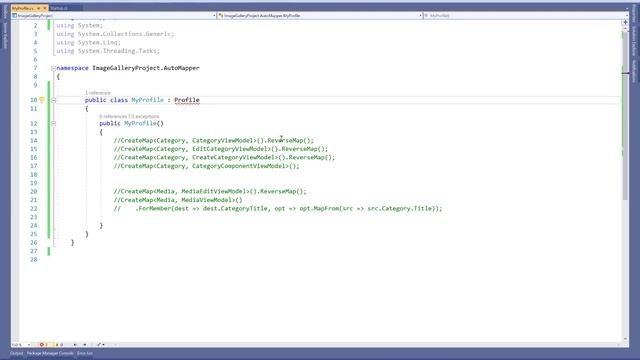Open the Package Manager Console tab
640x360 pixels.
point(50,353)
